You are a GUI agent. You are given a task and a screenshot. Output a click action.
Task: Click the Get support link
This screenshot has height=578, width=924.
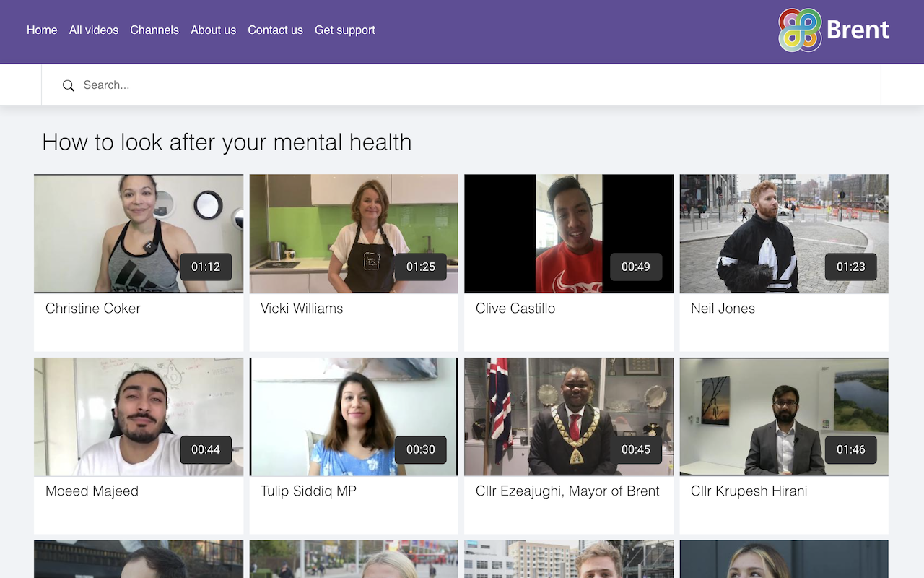pyautogui.click(x=344, y=30)
